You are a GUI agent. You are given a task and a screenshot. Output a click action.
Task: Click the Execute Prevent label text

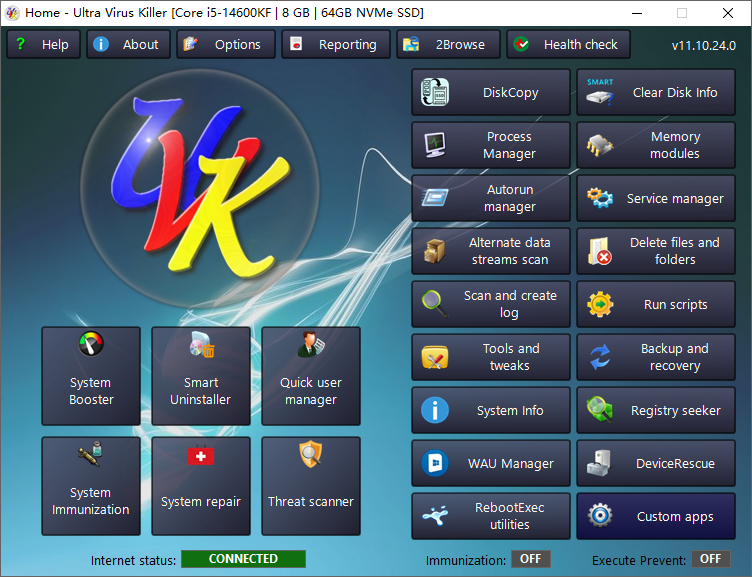(639, 560)
